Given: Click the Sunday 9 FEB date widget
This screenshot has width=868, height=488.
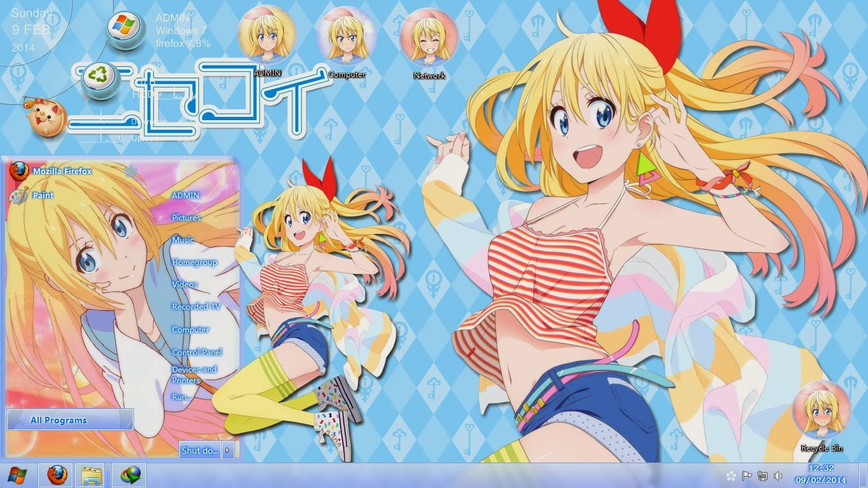Looking at the screenshot, I should [32, 30].
